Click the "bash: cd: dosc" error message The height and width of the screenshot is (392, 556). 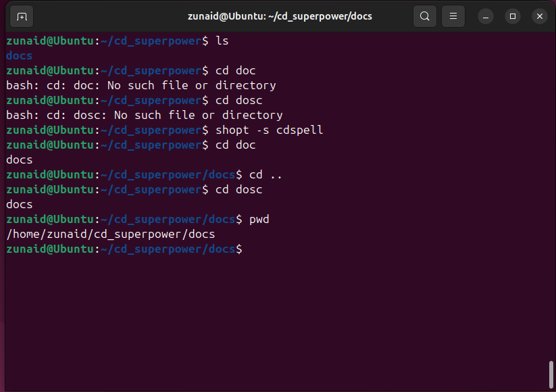click(x=144, y=116)
